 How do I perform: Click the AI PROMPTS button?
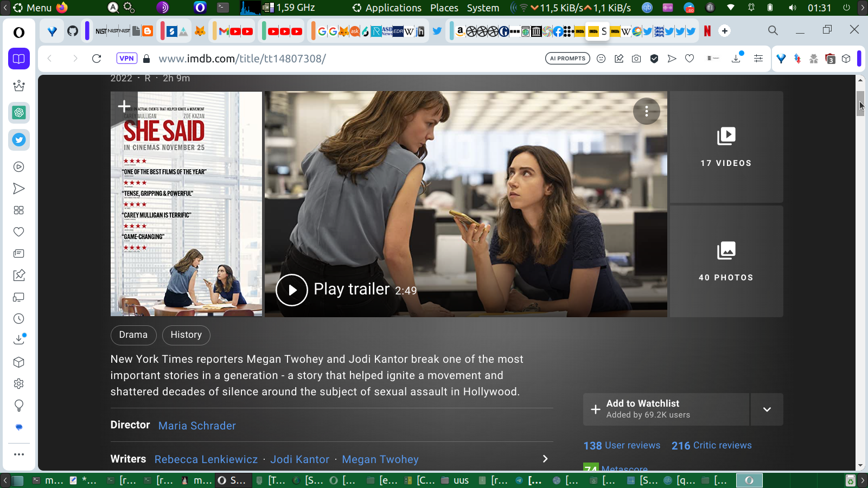(x=567, y=59)
